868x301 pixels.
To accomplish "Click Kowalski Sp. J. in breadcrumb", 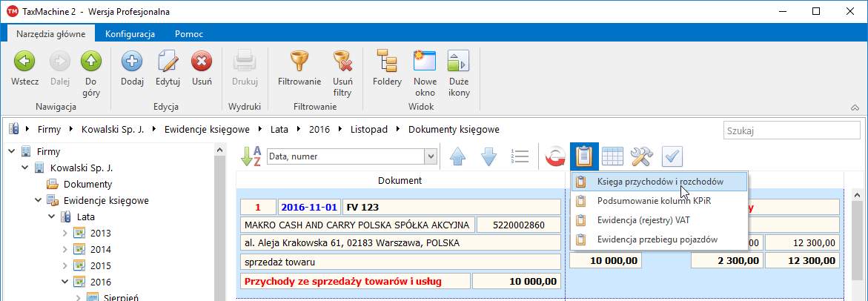I will coord(113,130).
